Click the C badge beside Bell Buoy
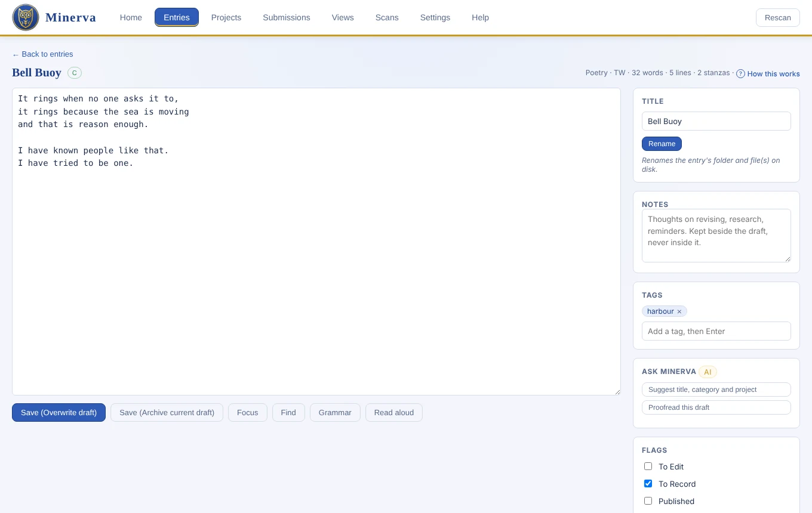 click(x=75, y=73)
